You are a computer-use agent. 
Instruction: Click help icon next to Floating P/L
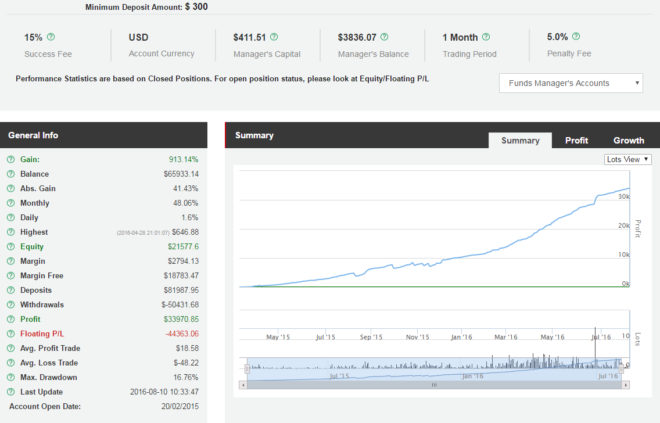pos(10,333)
